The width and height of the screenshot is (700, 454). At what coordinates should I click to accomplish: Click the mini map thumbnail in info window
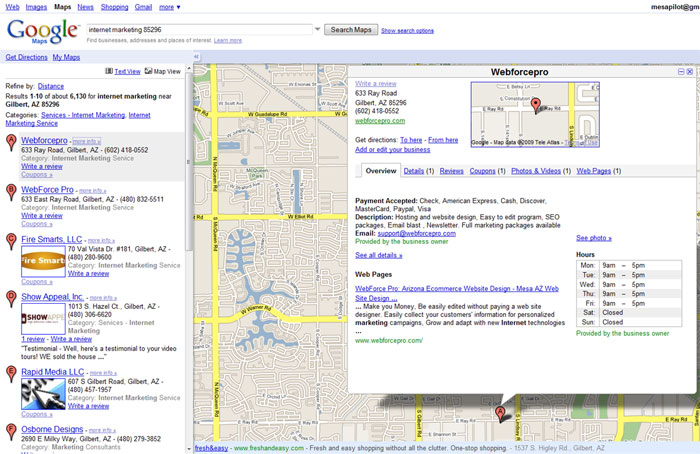click(x=535, y=114)
